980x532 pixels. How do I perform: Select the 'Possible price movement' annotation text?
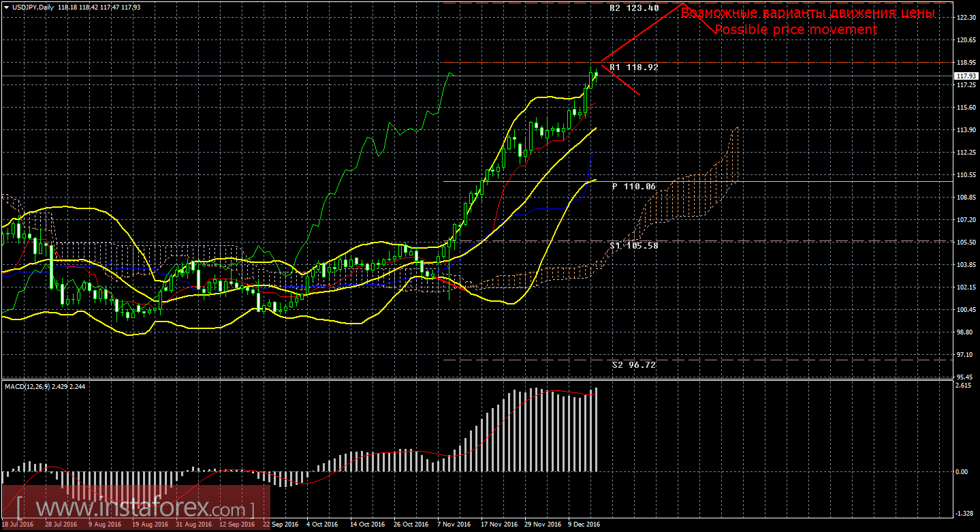point(795,29)
